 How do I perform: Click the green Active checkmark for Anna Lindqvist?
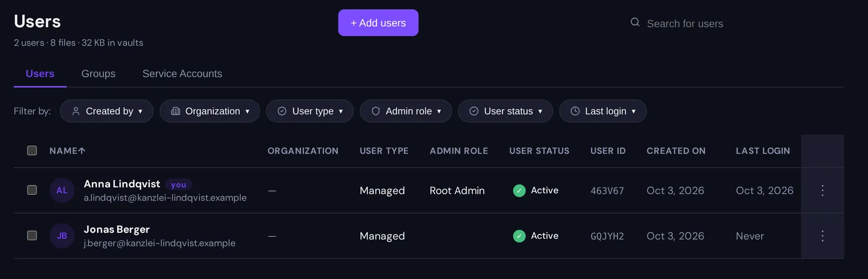[x=519, y=191]
